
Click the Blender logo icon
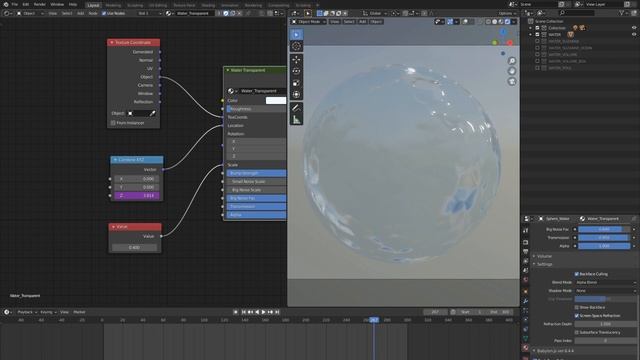[6, 4]
